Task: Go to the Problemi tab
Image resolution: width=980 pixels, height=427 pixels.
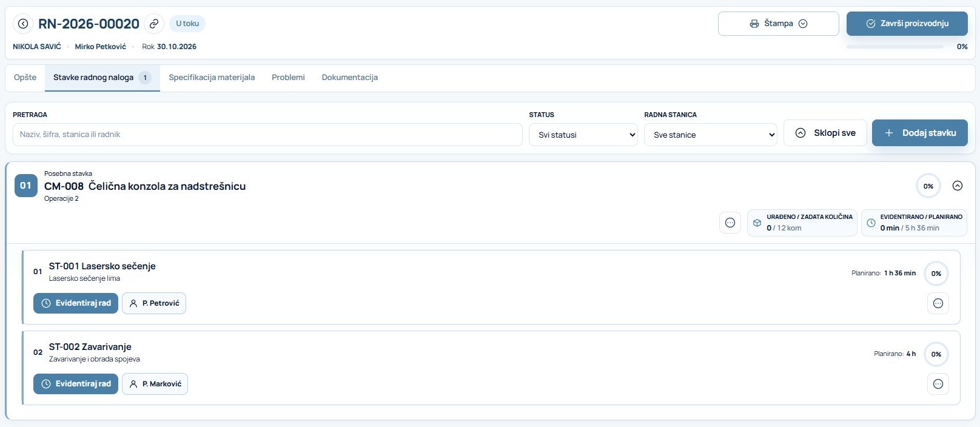Action: tap(288, 78)
